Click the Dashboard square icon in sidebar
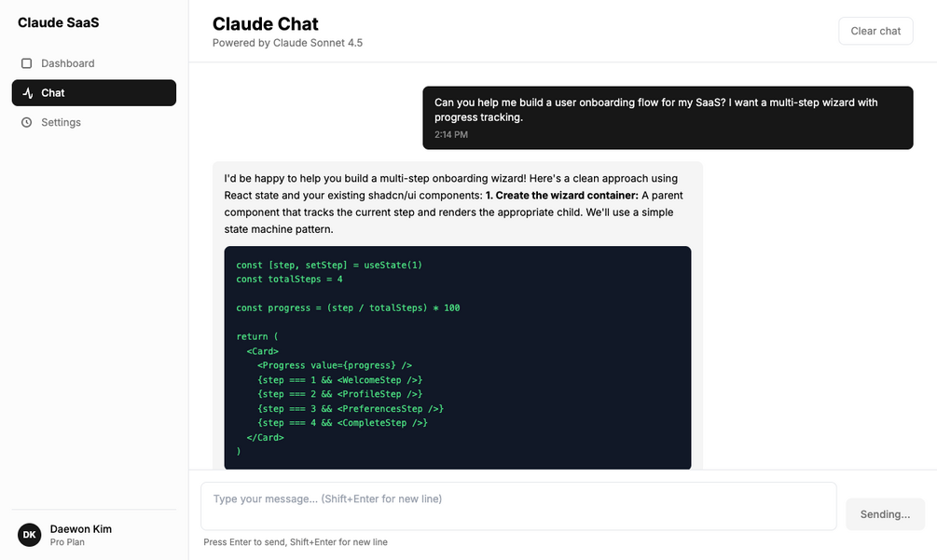This screenshot has height=560, width=937. click(26, 63)
